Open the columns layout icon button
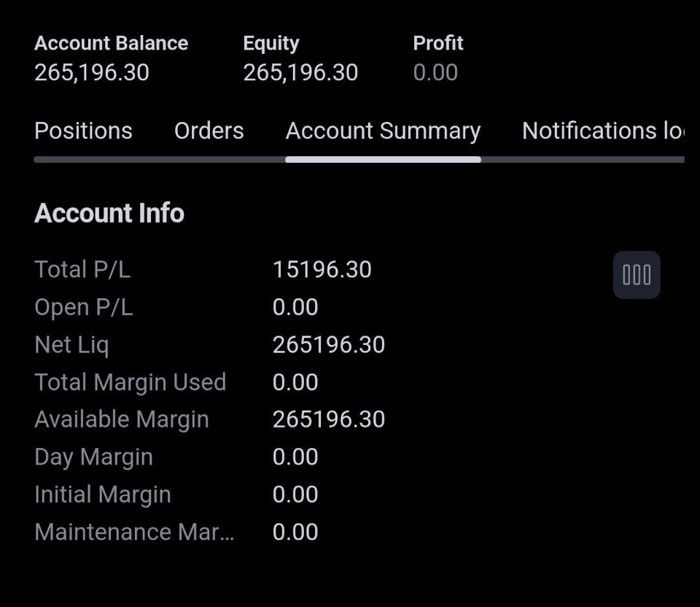Viewport: 700px width, 607px height. tap(637, 275)
